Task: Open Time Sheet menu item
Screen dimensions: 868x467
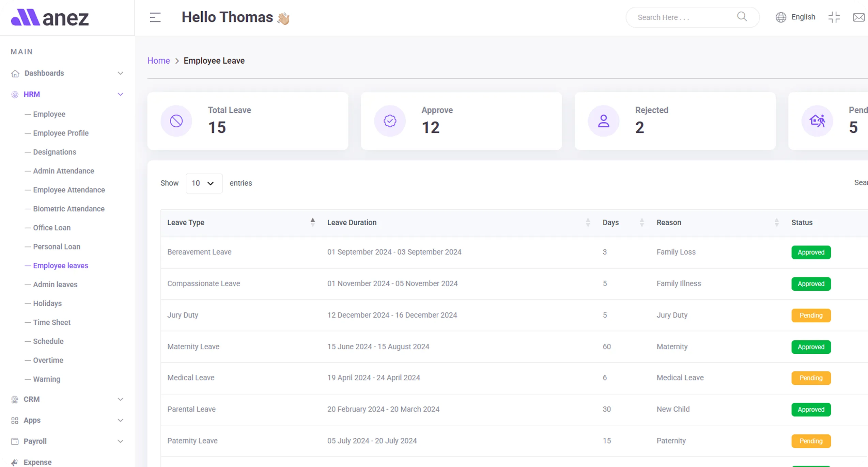Action: 52,322
